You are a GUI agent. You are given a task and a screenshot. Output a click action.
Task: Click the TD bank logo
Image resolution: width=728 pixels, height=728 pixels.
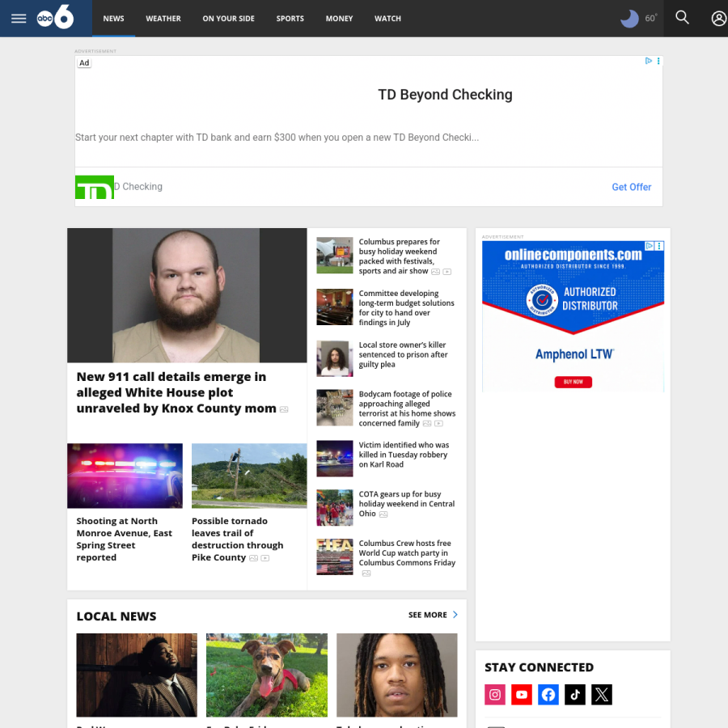click(95, 187)
